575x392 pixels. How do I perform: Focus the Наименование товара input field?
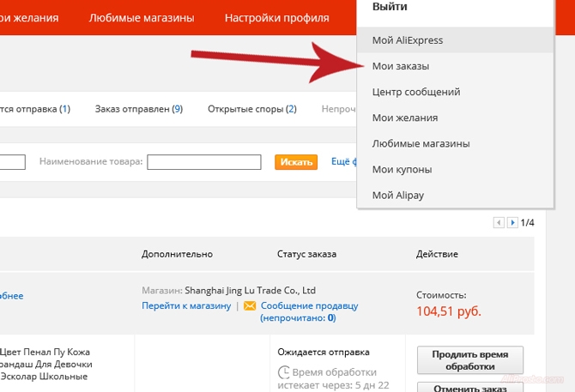204,162
